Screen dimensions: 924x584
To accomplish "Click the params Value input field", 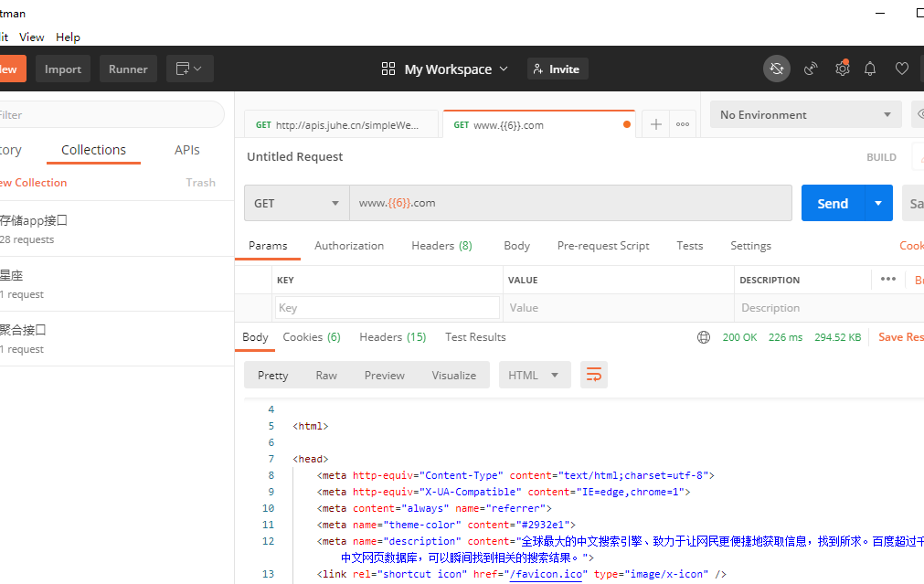I will click(618, 308).
